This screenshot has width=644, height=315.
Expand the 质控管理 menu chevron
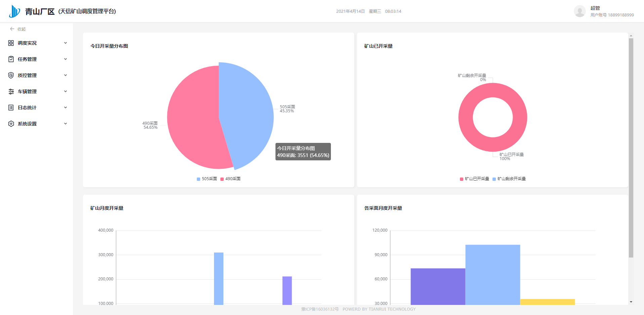click(66, 75)
